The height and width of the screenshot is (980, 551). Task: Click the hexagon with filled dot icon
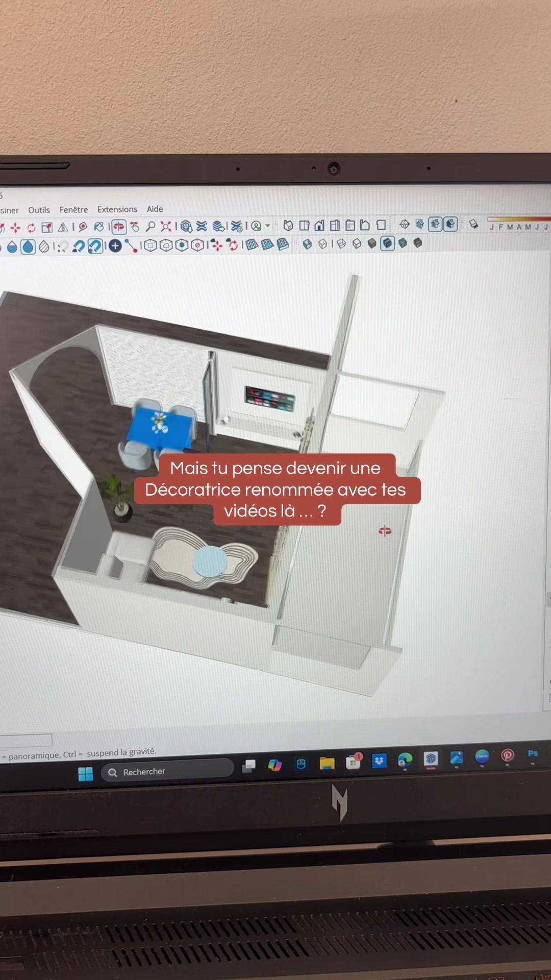pyautogui.click(x=182, y=245)
